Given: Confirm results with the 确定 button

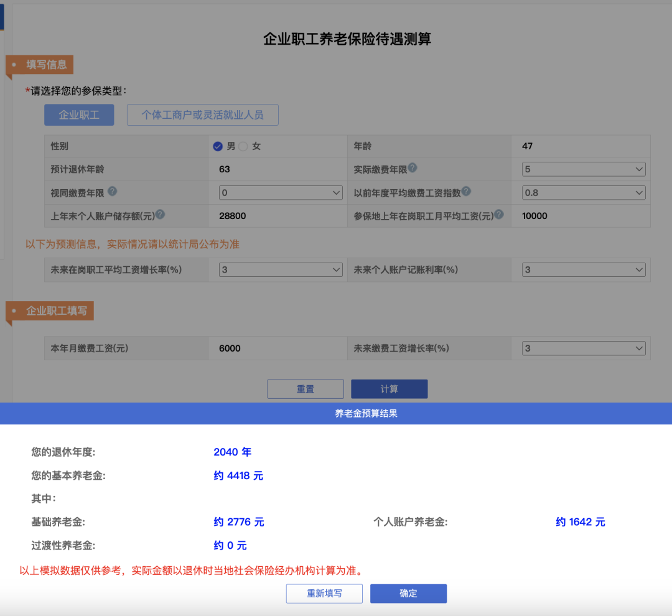Looking at the screenshot, I should point(408,594).
